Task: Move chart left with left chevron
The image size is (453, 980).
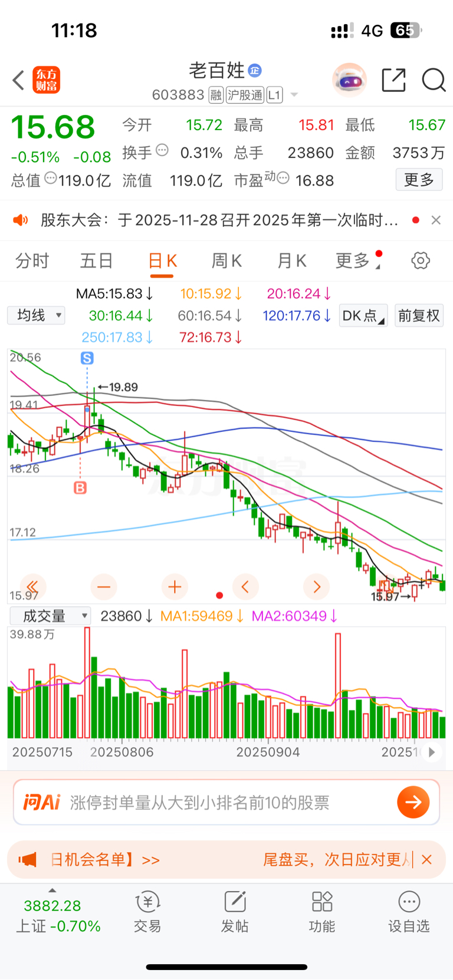Action: coord(245,586)
